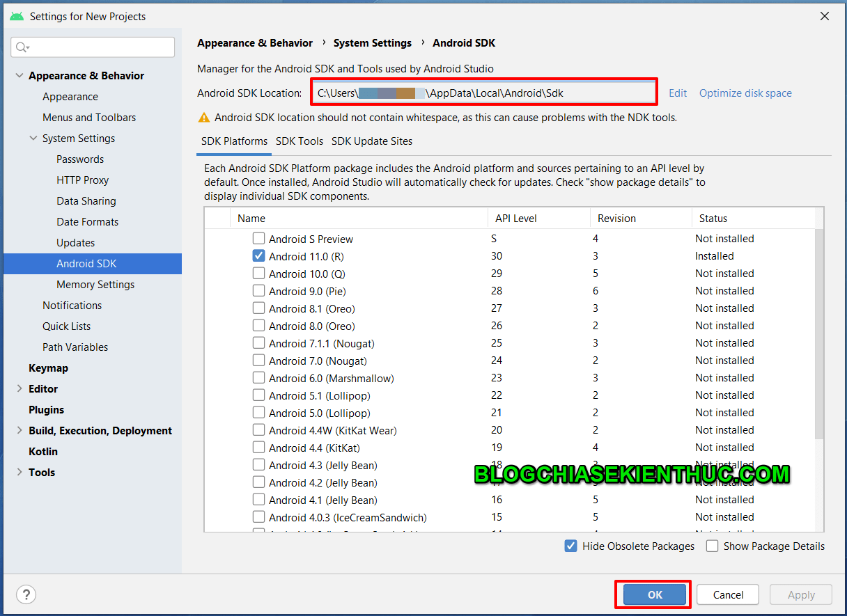Select Menus and Toolbars in settings tree
The height and width of the screenshot is (616, 847).
click(89, 118)
